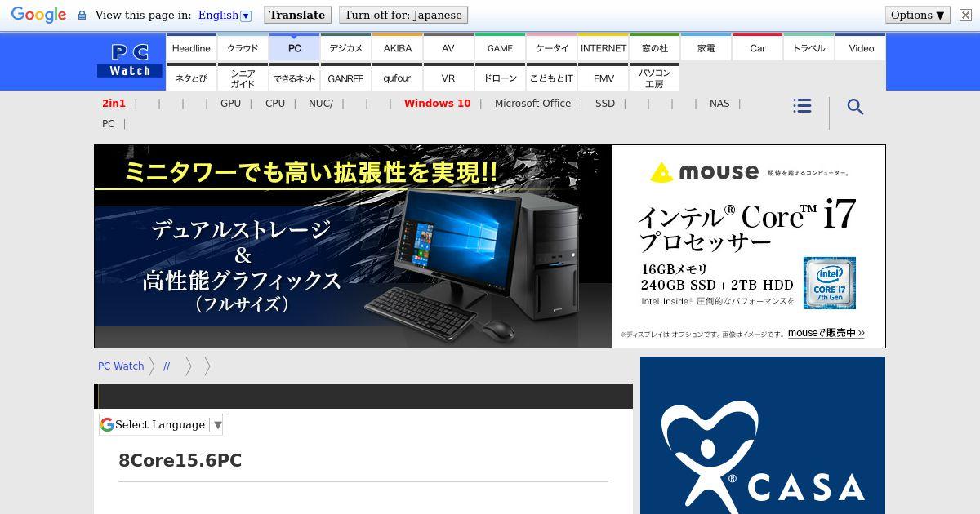The width and height of the screenshot is (980, 514).
Task: Open the パソコン工房 tab
Action: click(654, 78)
